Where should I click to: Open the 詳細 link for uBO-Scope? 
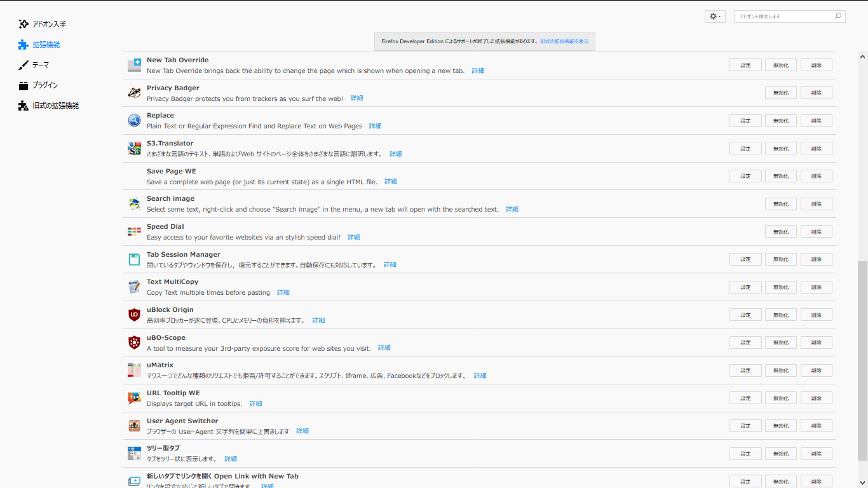click(384, 348)
